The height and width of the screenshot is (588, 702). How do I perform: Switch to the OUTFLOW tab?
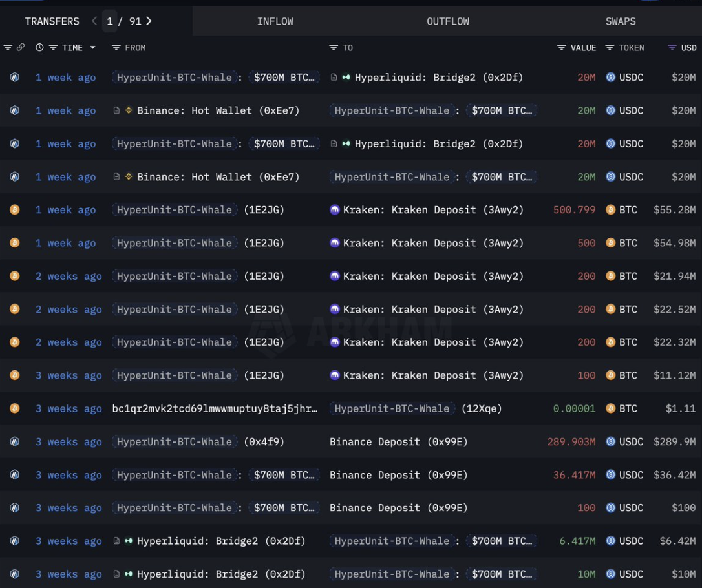tap(447, 21)
